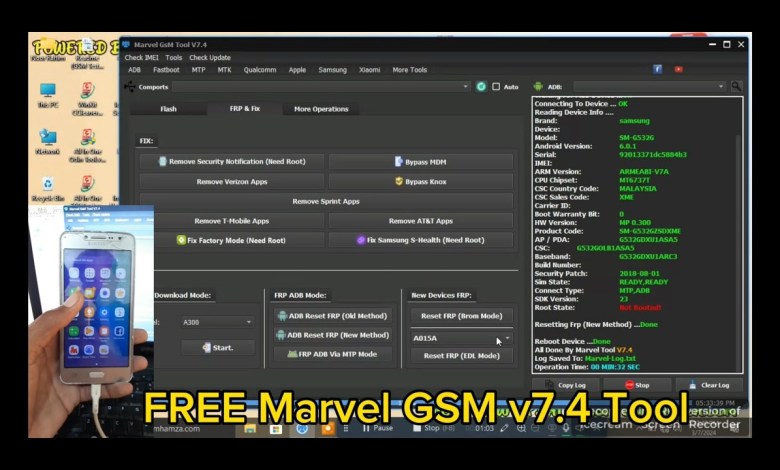This screenshot has width=780, height=470.
Task: Click model value SM-G532G in log
Action: pos(636,138)
